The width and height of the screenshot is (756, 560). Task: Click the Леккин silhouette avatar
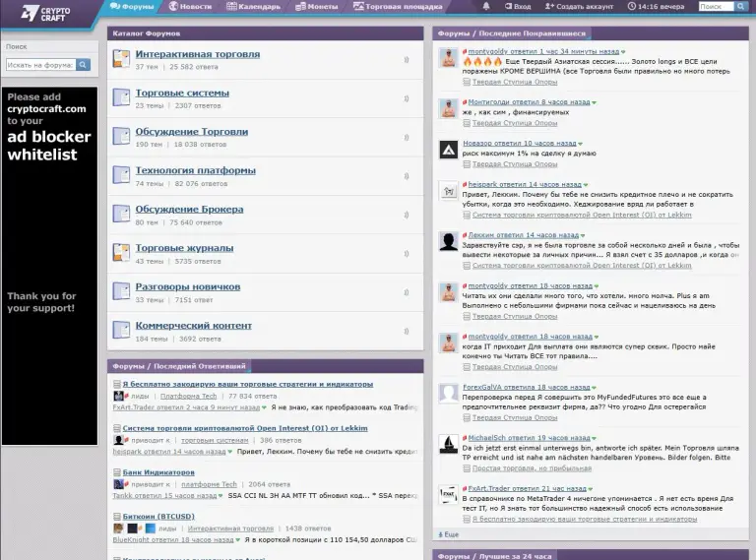[449, 241]
